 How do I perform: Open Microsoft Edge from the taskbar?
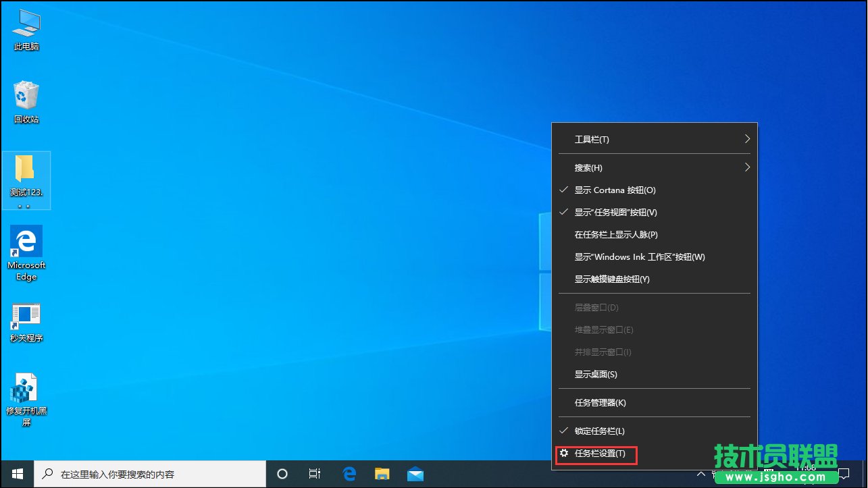[x=349, y=474]
